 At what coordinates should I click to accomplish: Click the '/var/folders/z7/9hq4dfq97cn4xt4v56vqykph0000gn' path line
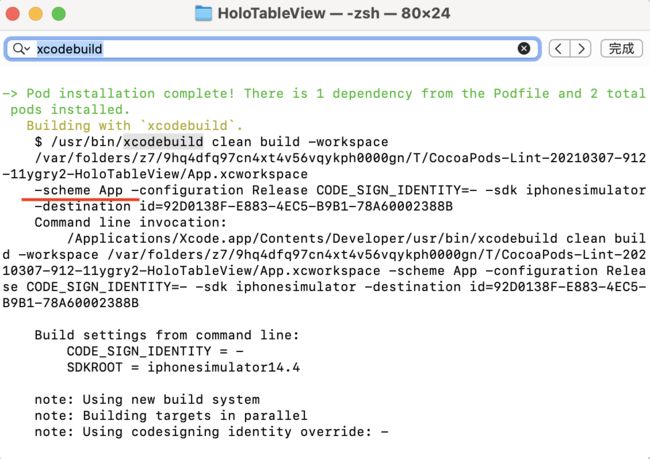click(x=340, y=158)
